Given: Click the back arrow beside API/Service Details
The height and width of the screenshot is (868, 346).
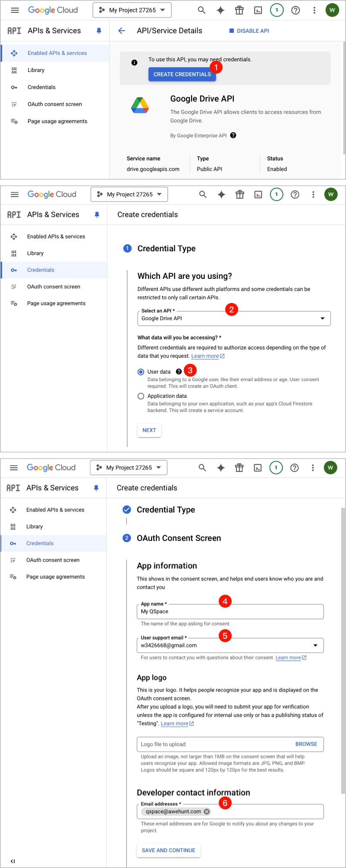Looking at the screenshot, I should (122, 31).
